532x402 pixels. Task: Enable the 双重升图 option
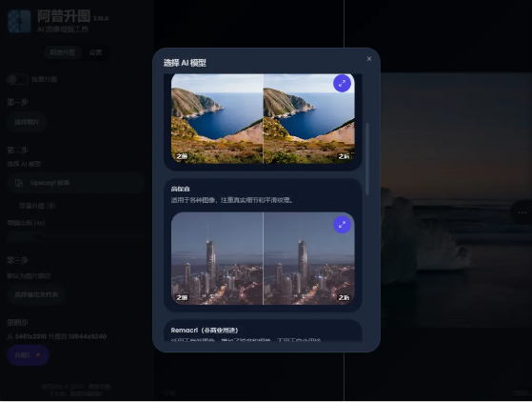[x=31, y=206]
